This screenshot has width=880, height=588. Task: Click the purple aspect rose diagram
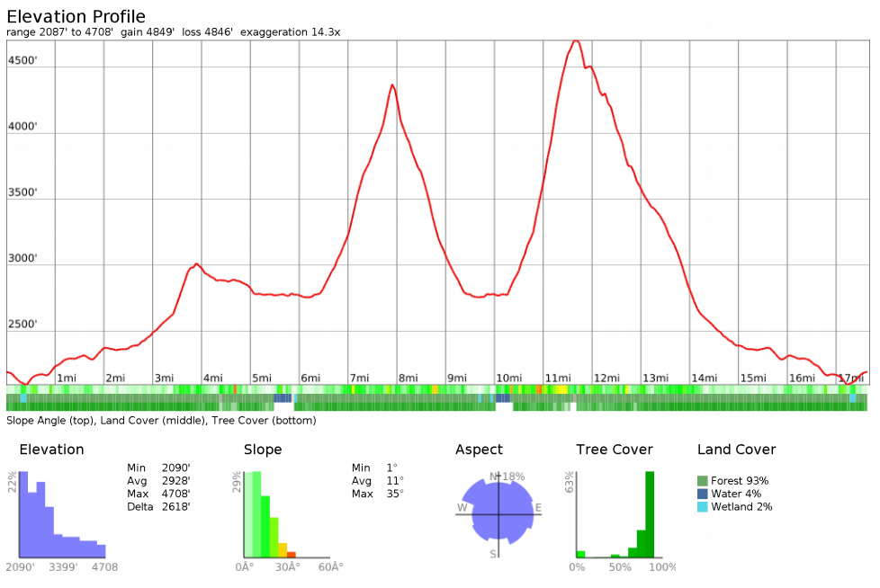498,512
